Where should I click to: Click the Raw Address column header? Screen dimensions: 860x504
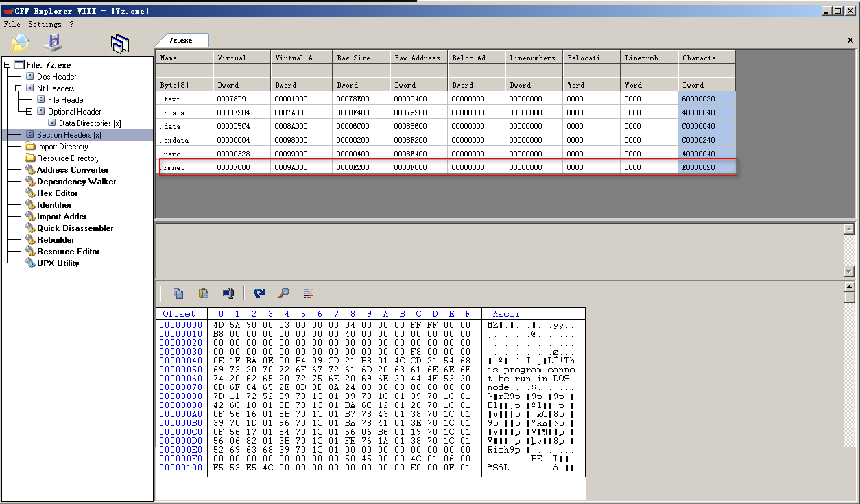click(x=419, y=58)
